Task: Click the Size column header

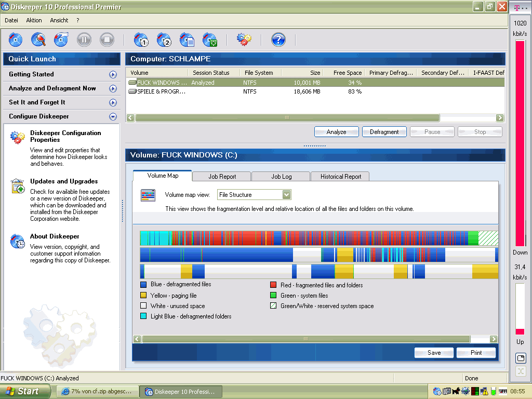Action: pyautogui.click(x=302, y=73)
